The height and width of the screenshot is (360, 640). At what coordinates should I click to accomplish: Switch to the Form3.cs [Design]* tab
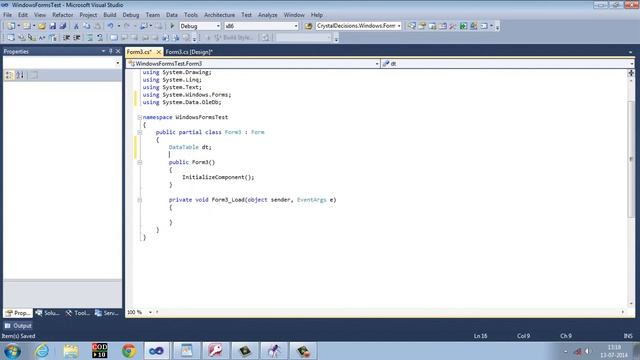coord(189,52)
